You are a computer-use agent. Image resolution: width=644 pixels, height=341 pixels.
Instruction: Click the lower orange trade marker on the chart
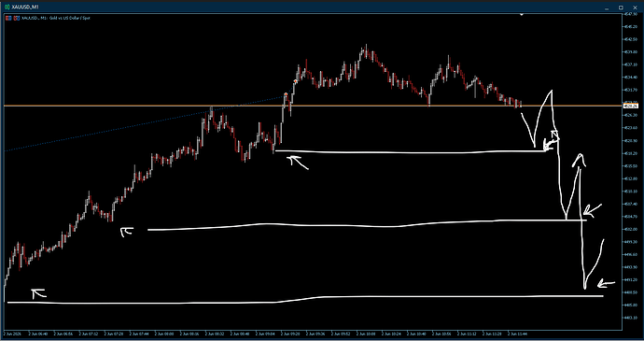tap(286, 94)
